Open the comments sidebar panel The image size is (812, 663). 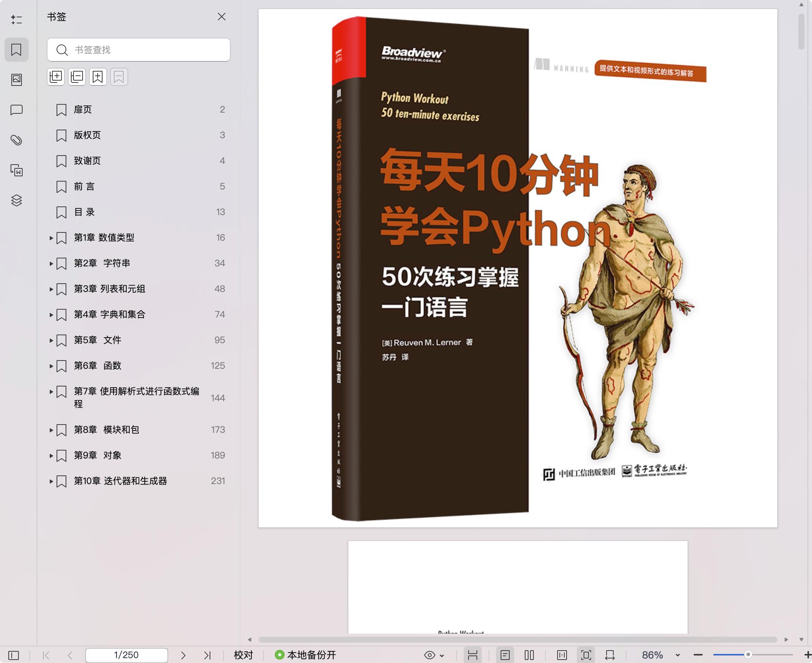[x=17, y=110]
